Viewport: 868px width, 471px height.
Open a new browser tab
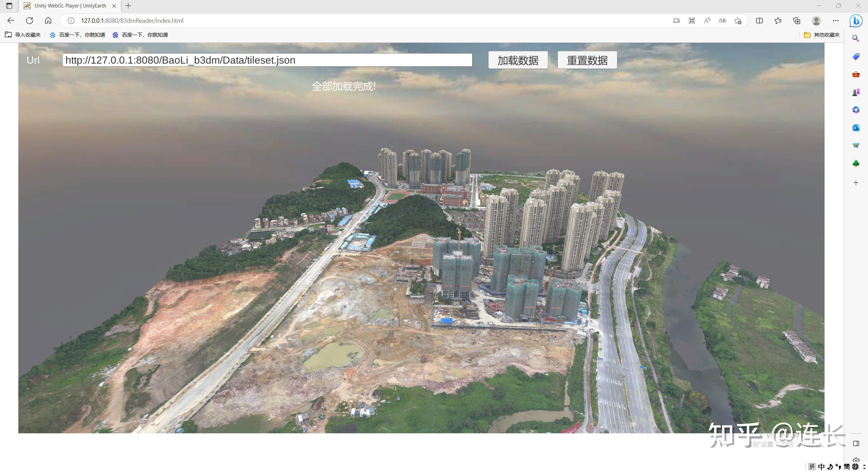[128, 6]
